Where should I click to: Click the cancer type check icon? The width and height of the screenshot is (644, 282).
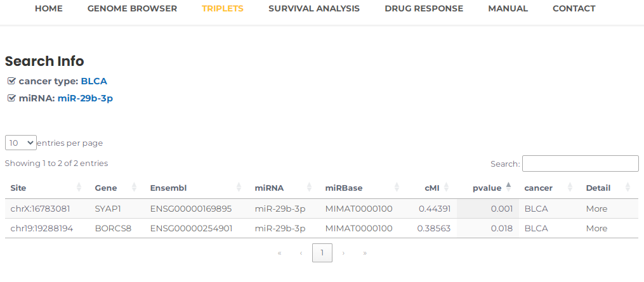11,81
